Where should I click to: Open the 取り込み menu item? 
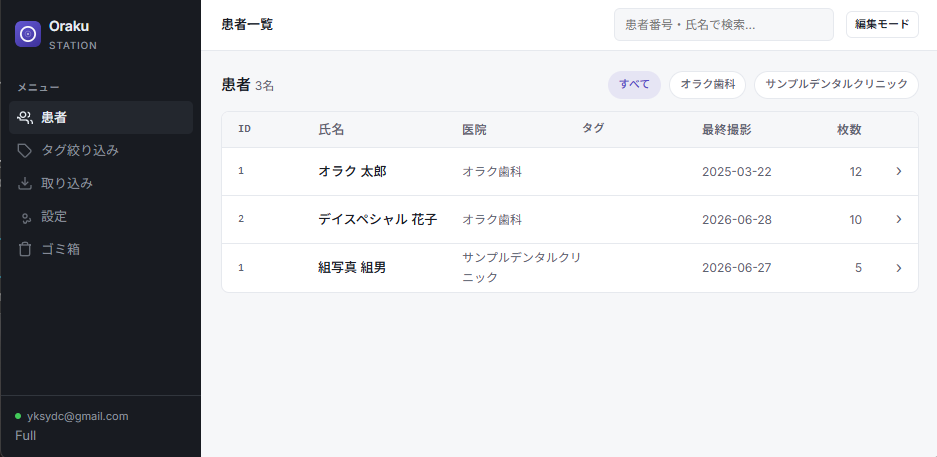click(101, 183)
